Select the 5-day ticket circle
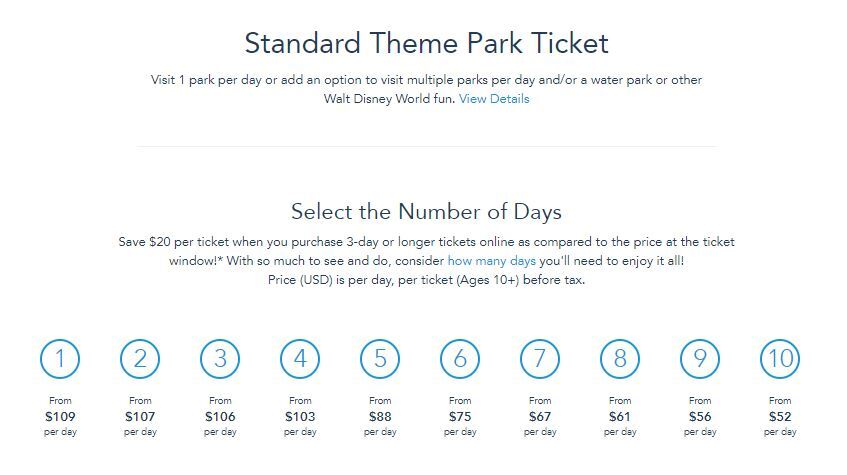 click(380, 359)
